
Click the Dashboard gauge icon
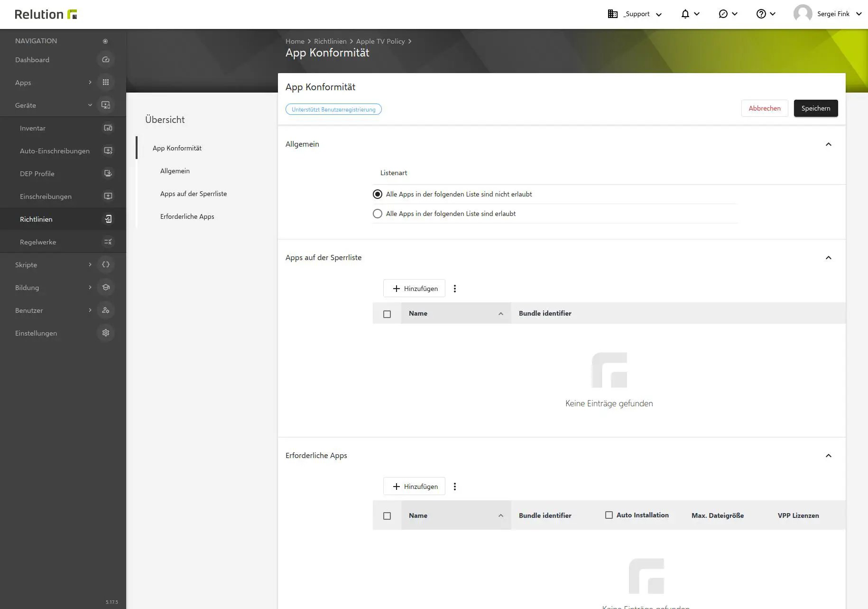click(x=106, y=60)
